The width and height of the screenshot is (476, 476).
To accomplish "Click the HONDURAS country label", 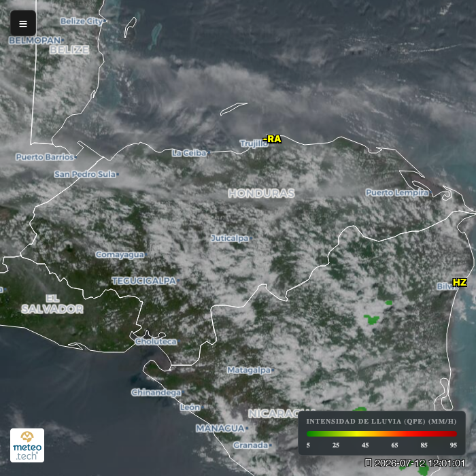I will pyautogui.click(x=261, y=193).
